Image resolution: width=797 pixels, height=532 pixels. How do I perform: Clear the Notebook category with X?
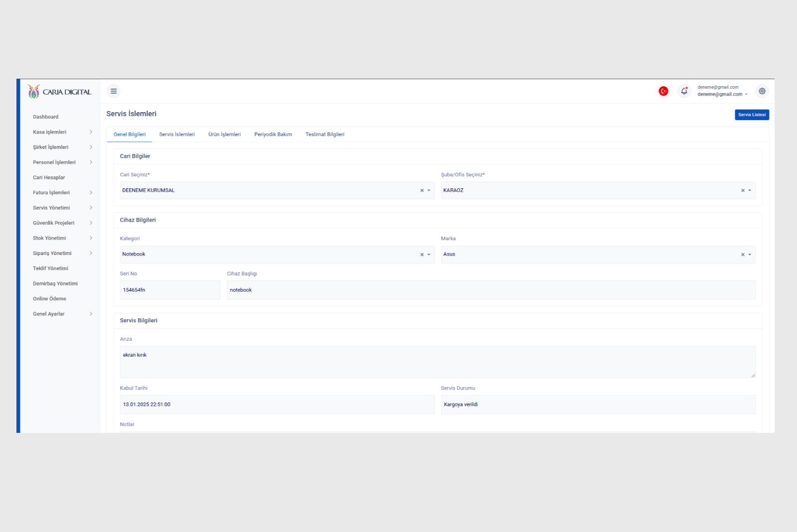pyautogui.click(x=422, y=255)
